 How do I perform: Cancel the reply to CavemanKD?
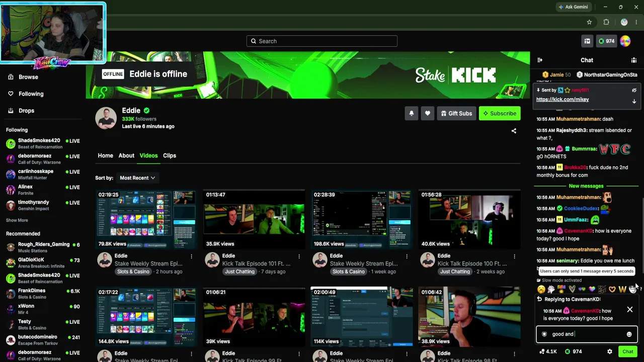pyautogui.click(x=629, y=310)
